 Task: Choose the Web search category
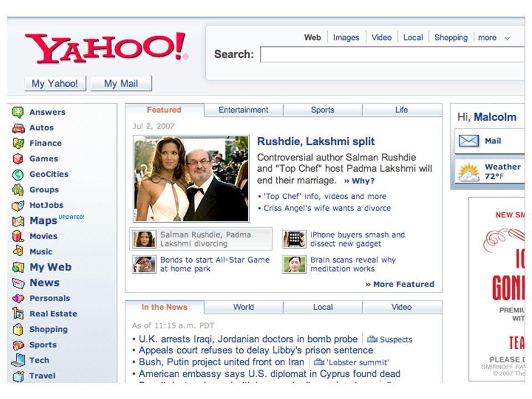pyautogui.click(x=313, y=37)
